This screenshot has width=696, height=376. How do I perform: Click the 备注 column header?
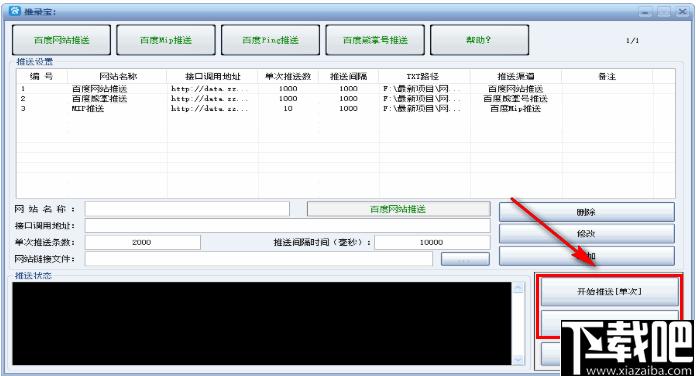point(607,76)
